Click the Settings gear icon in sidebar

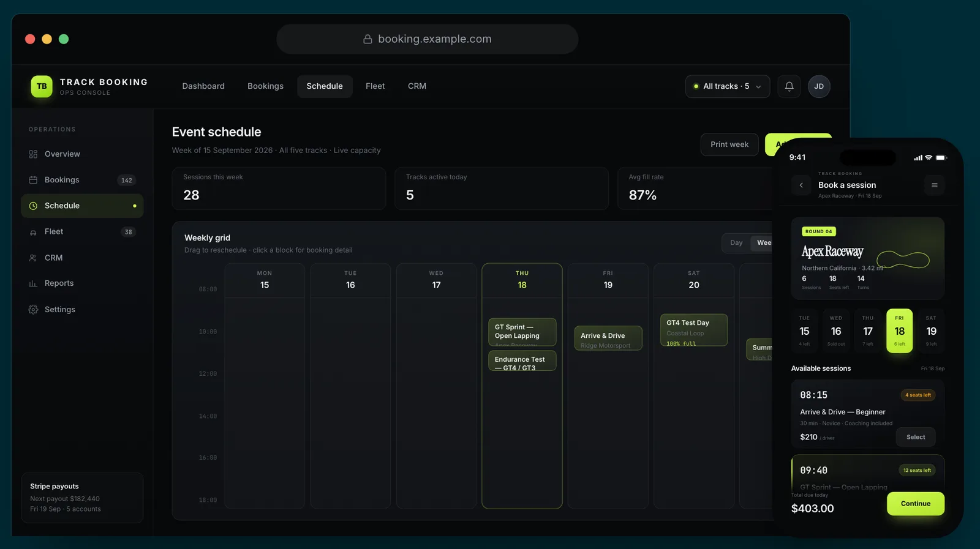[33, 310]
